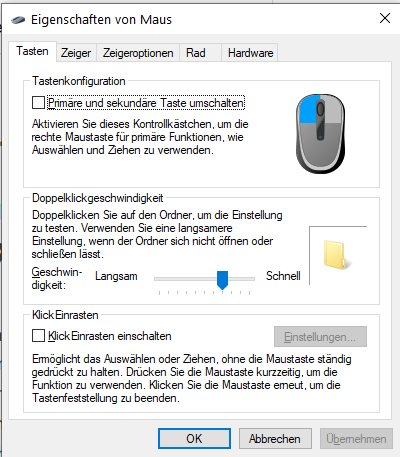Click the mouse illustration with blue left button

[x=320, y=134]
